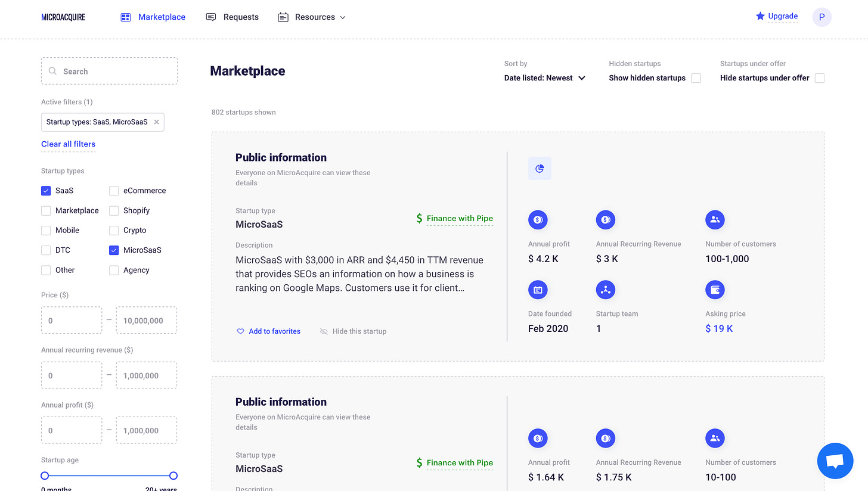Image resolution: width=868 pixels, height=491 pixels.
Task: Click Add to favorites on first listing
Action: pyautogui.click(x=275, y=331)
